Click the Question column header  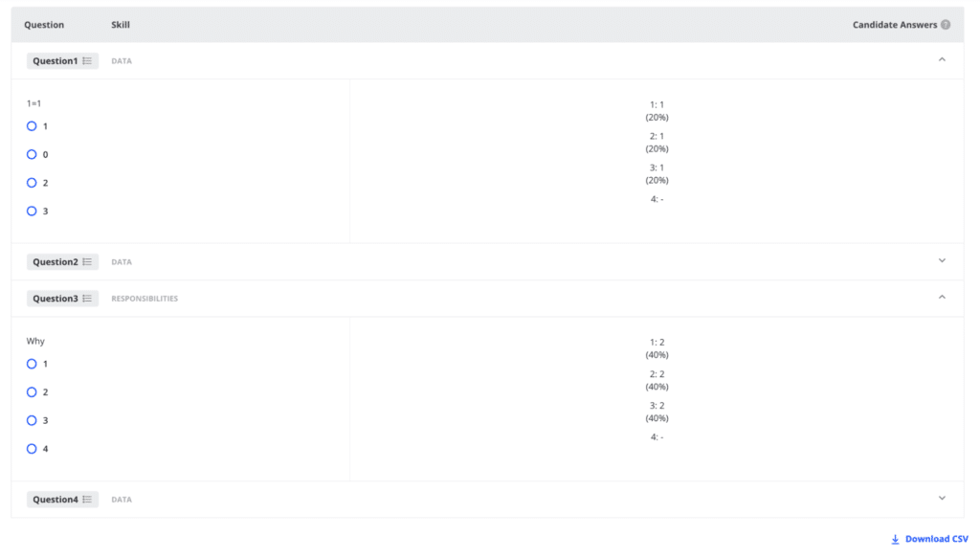[x=44, y=25]
